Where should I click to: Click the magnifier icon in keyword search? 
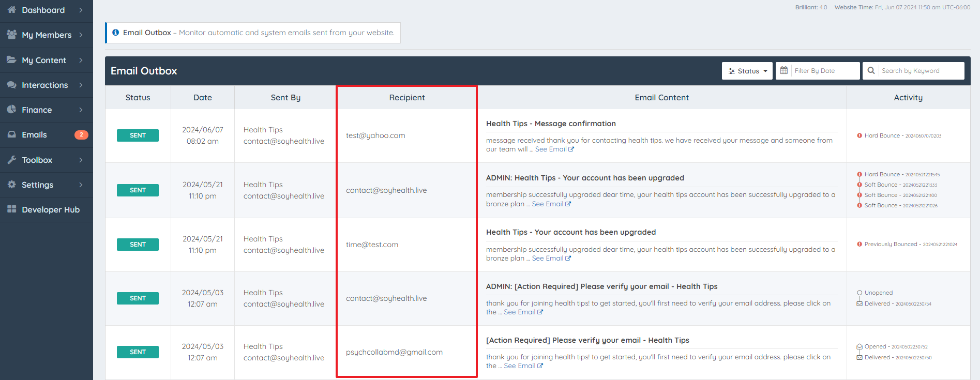(x=871, y=70)
